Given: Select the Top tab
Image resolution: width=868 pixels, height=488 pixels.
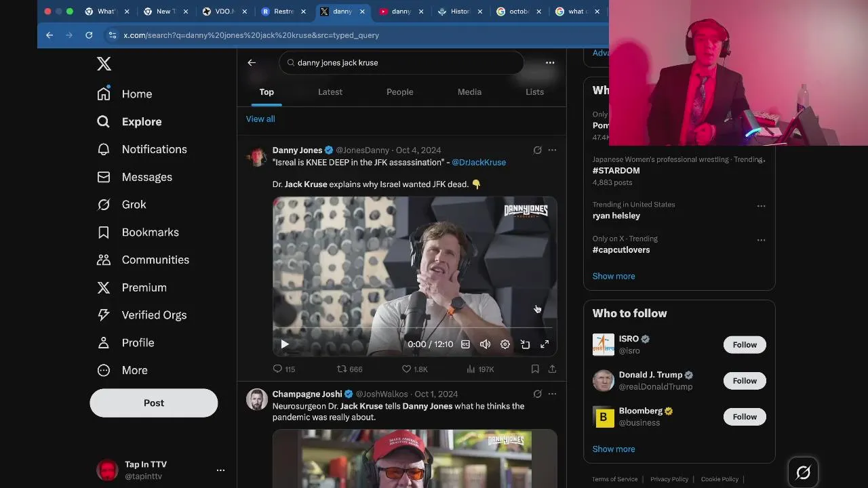Looking at the screenshot, I should pyautogui.click(x=267, y=91).
